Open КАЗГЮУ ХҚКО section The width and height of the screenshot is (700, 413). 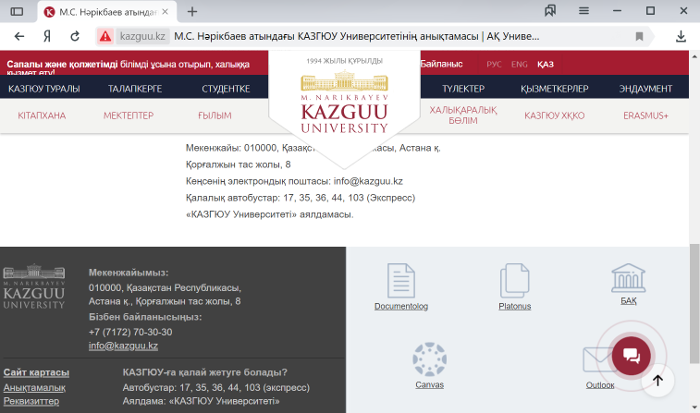[554, 116]
